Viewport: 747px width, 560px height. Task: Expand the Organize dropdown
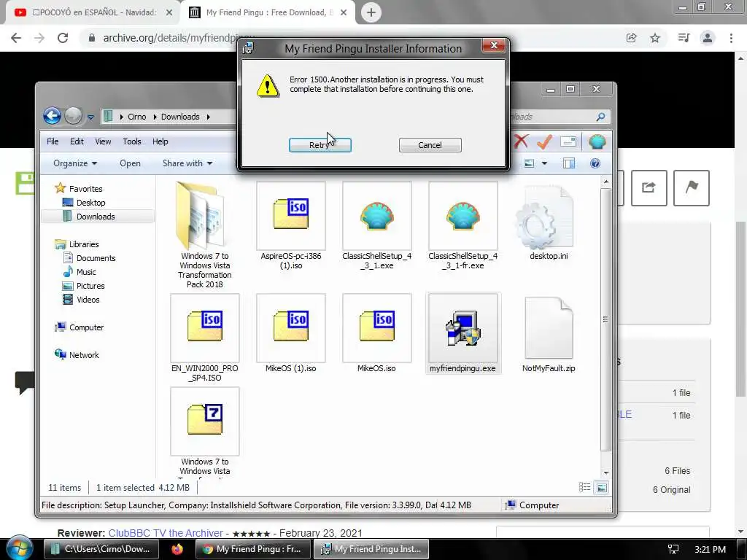pos(75,163)
